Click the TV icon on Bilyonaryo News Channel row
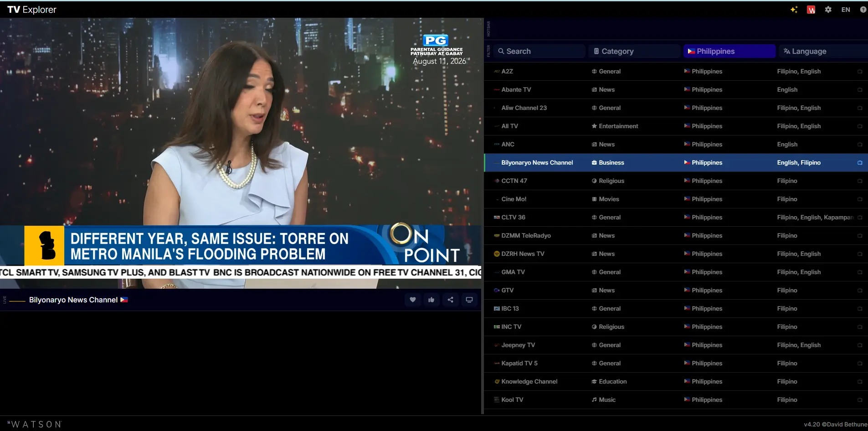 coord(860,163)
